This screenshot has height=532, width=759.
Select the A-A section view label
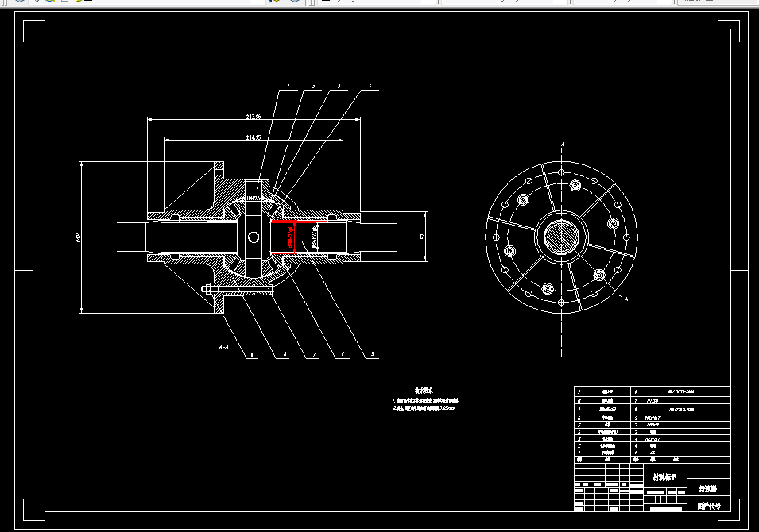(x=223, y=346)
